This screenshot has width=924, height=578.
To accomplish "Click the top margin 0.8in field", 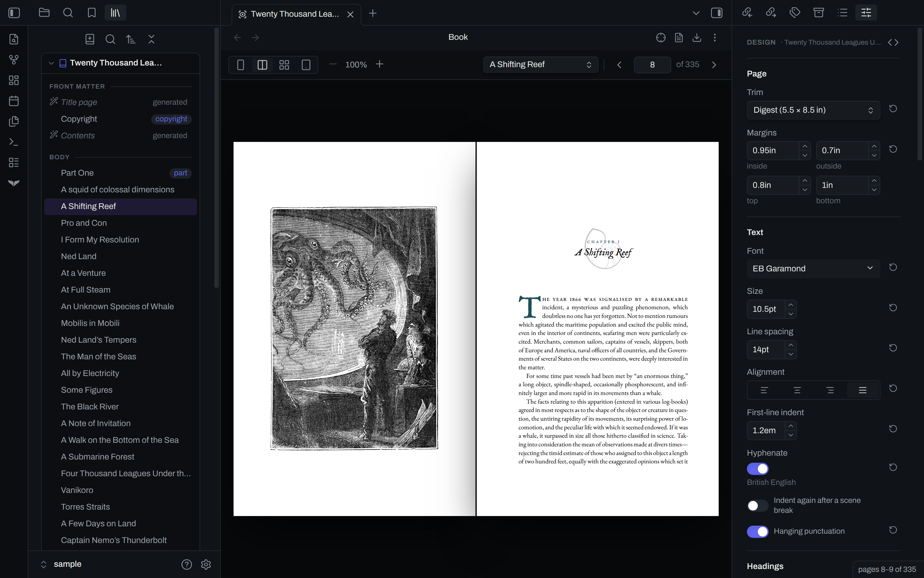I will click(773, 185).
